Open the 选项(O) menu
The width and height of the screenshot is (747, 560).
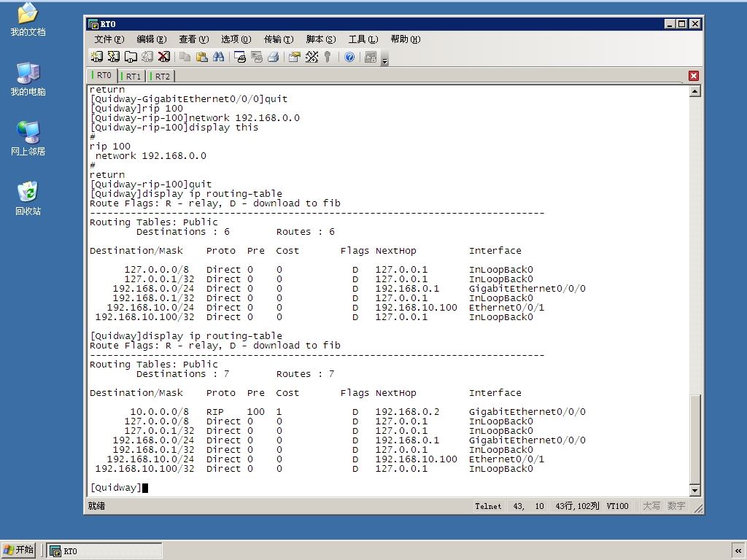point(236,39)
